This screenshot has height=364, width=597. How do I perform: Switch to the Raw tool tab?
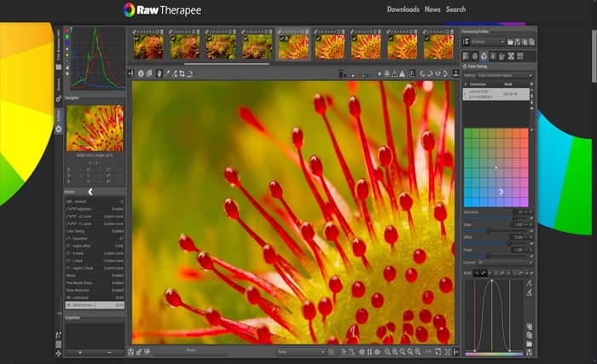tap(511, 56)
